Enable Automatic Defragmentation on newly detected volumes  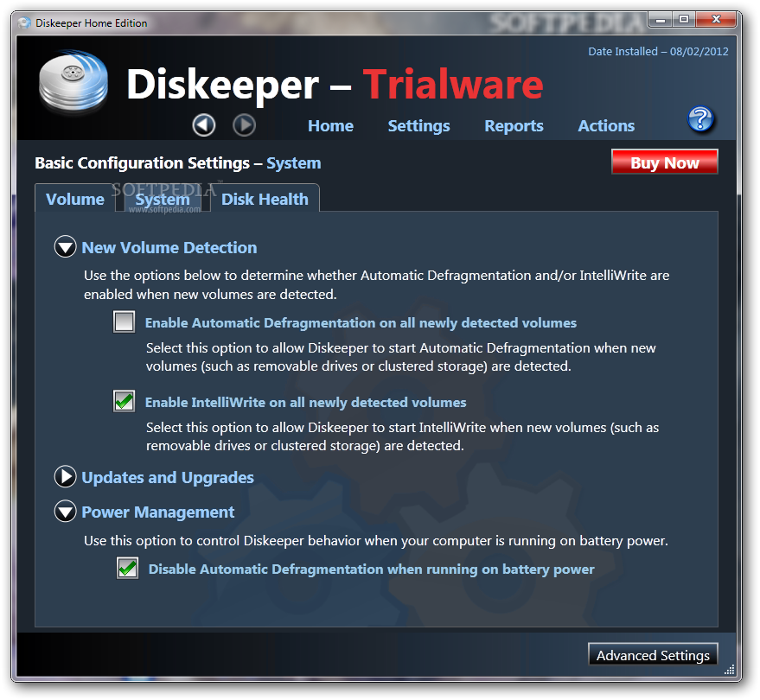pyautogui.click(x=125, y=322)
